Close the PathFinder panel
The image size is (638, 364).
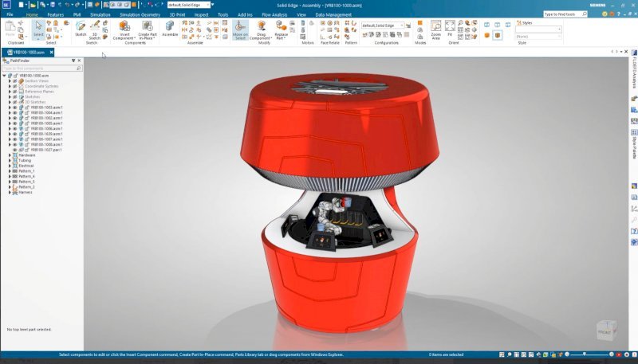tap(79, 61)
